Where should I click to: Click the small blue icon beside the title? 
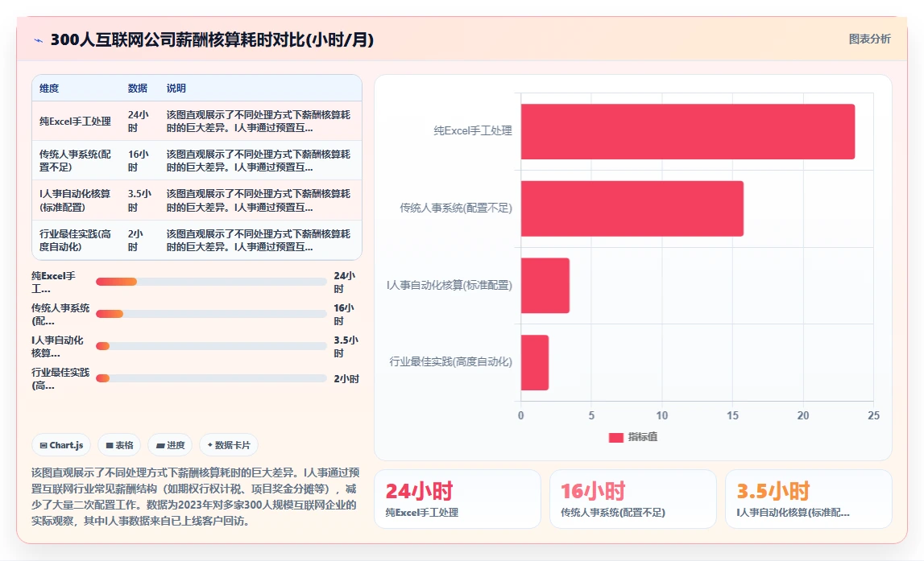(x=39, y=40)
